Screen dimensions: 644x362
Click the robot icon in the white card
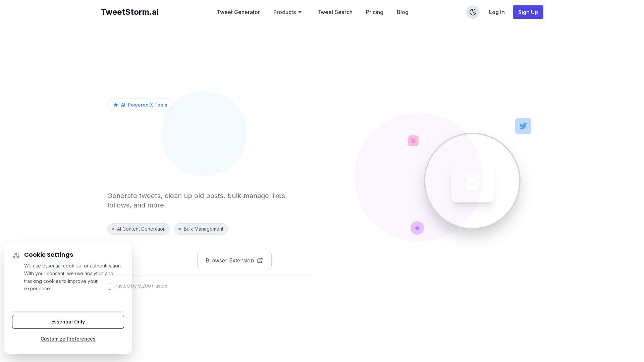(472, 181)
